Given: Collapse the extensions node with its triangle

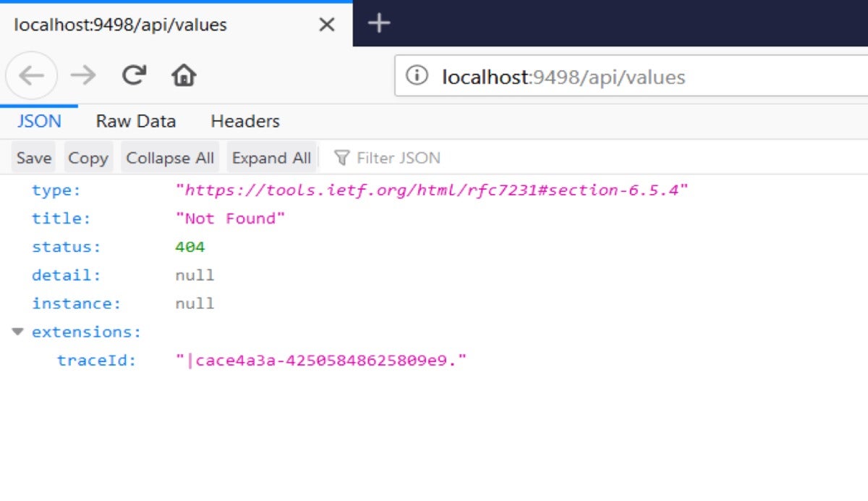Looking at the screenshot, I should pyautogui.click(x=18, y=332).
